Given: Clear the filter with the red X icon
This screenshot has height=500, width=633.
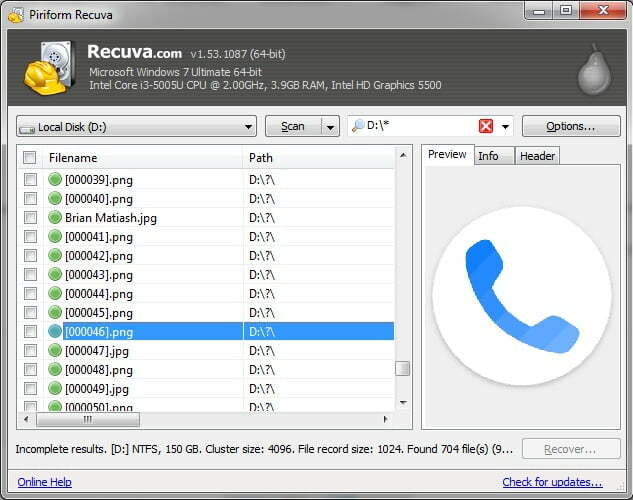Looking at the screenshot, I should coord(486,126).
